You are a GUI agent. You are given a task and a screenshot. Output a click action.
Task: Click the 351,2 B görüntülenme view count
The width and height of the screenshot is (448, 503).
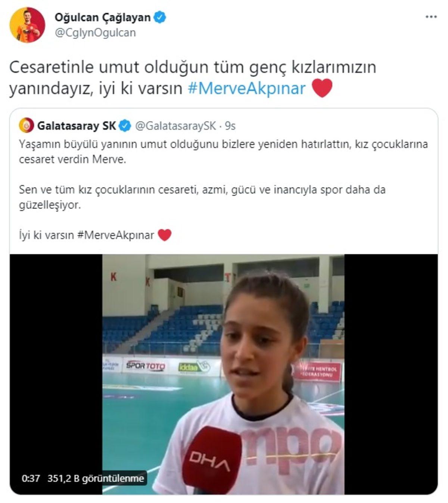pos(96,478)
